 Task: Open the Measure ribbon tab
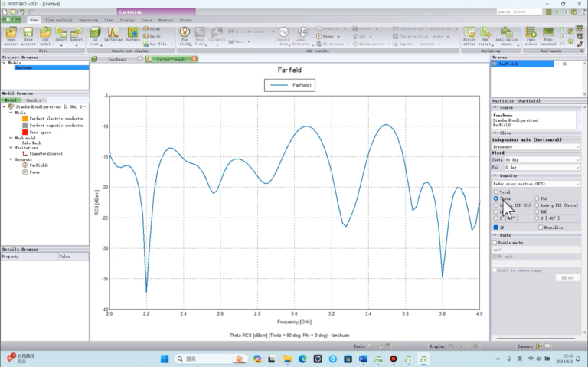(x=165, y=20)
